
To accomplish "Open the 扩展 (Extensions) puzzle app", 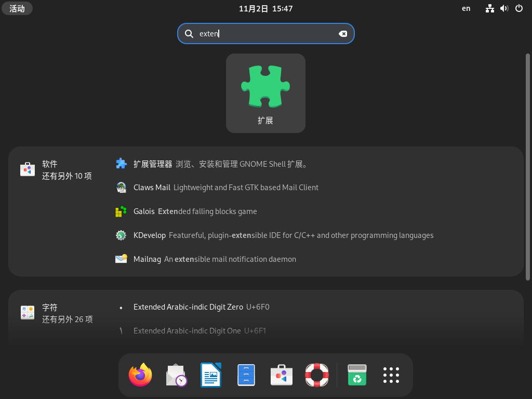I will [265, 93].
